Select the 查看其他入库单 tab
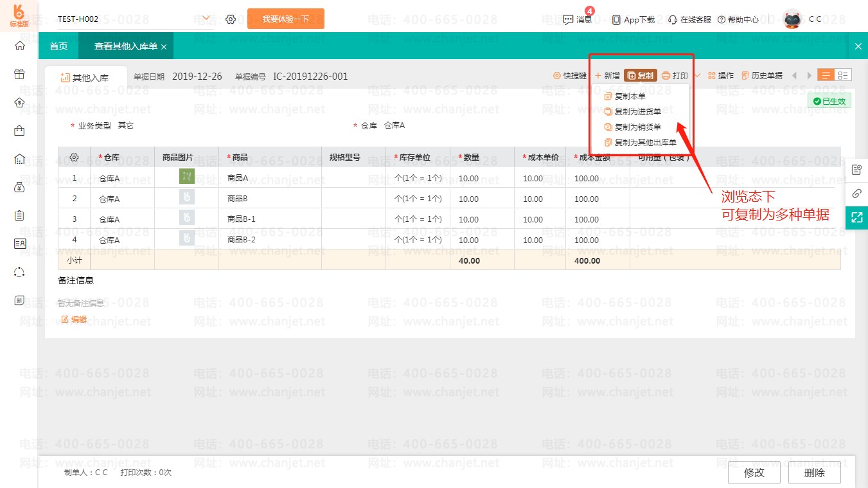The image size is (868, 488). click(125, 46)
